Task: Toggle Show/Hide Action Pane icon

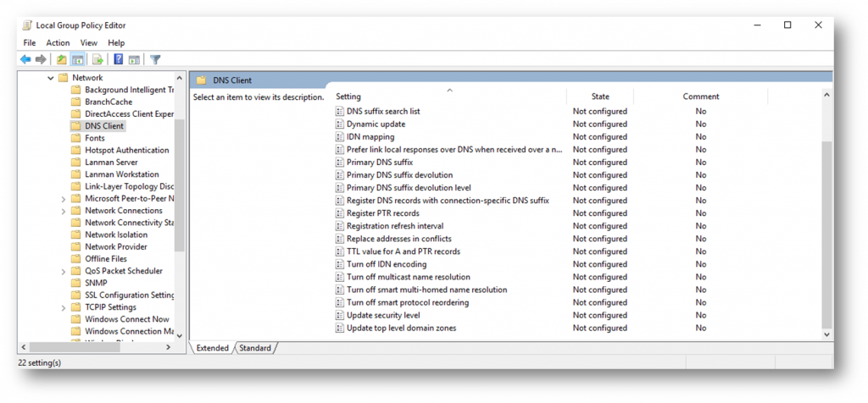Action: coord(133,60)
